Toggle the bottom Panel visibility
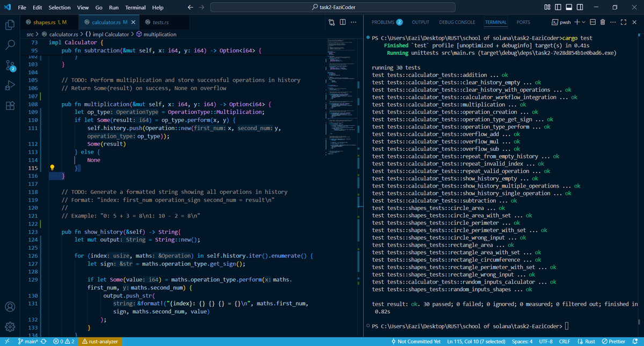Screen dimensions: 644x346 pyautogui.click(x=569, y=8)
